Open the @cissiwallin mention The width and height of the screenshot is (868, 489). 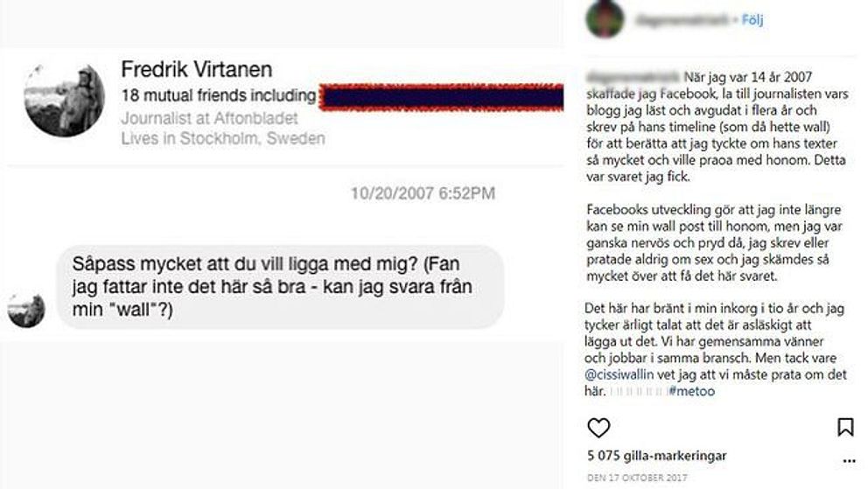(619, 374)
